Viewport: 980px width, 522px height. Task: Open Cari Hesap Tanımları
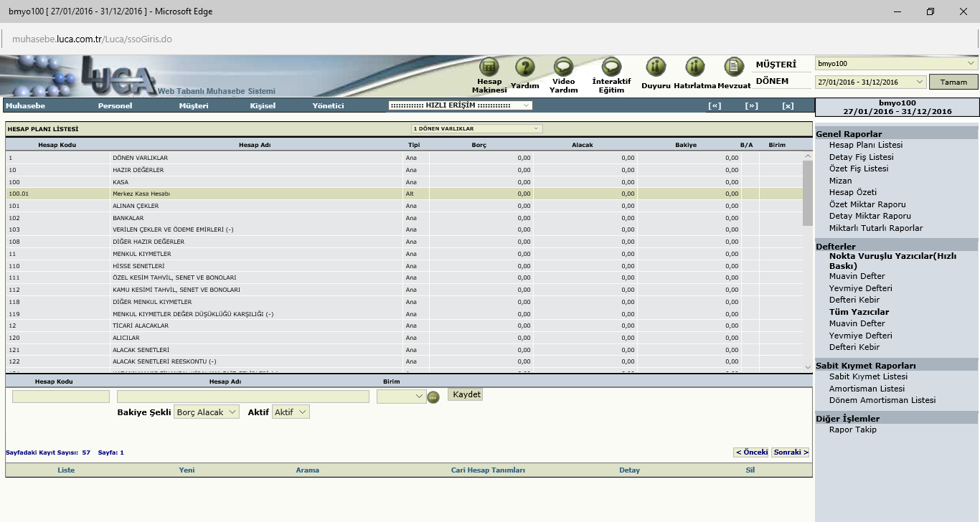(488, 470)
